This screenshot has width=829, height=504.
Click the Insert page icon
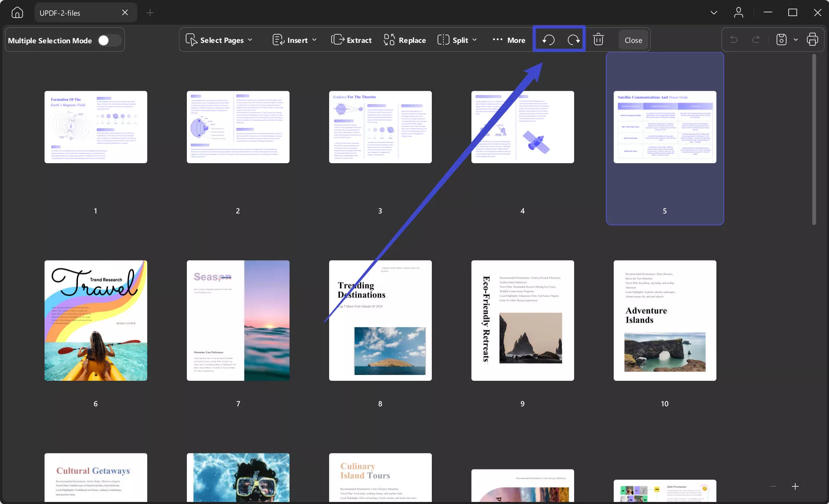pyautogui.click(x=278, y=40)
